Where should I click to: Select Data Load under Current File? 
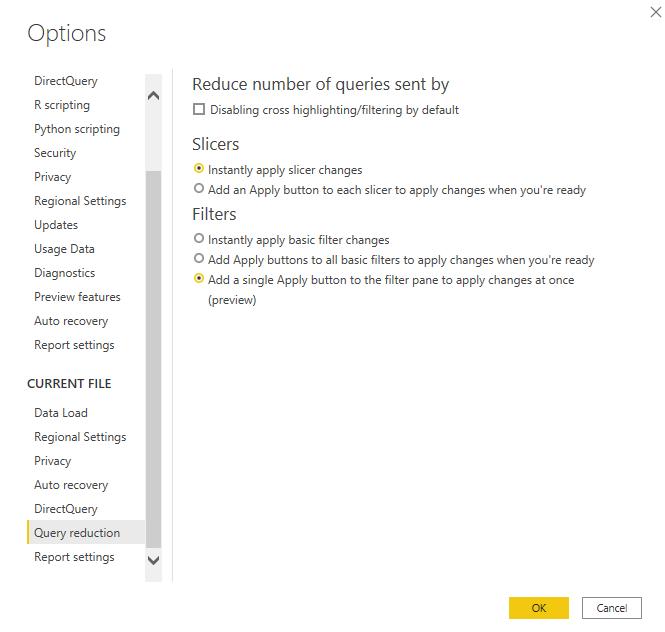61,413
